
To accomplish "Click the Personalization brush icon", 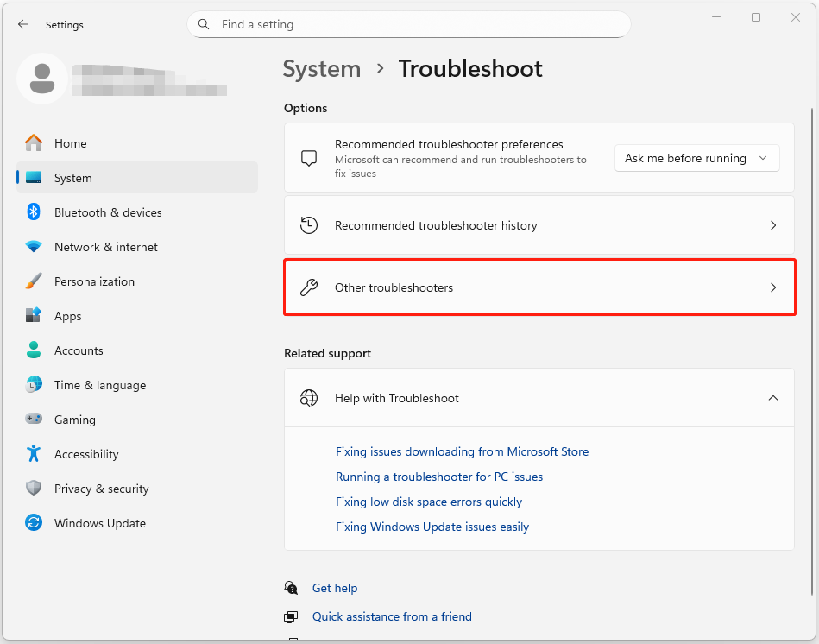I will click(33, 281).
